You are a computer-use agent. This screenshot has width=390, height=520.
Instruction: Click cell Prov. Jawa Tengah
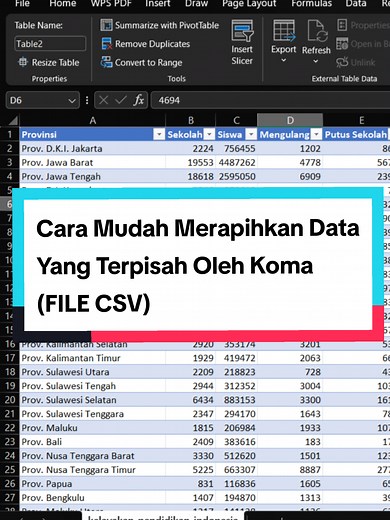click(92, 176)
